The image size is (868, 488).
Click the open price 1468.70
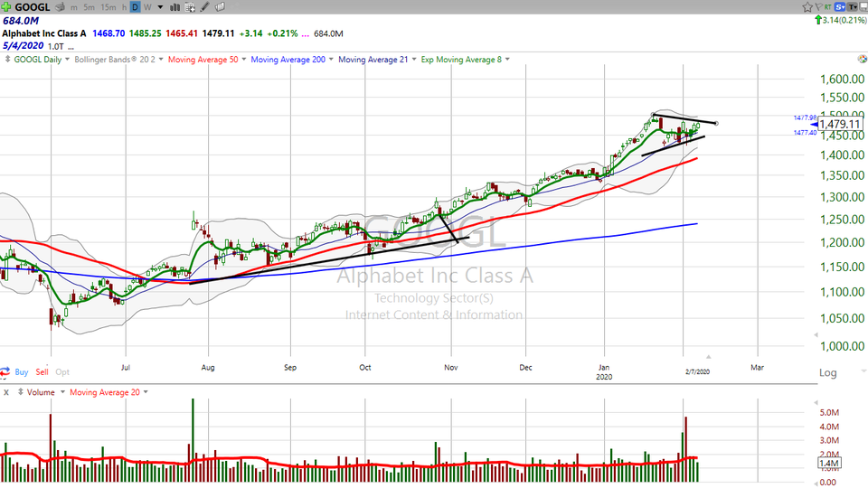coord(108,33)
